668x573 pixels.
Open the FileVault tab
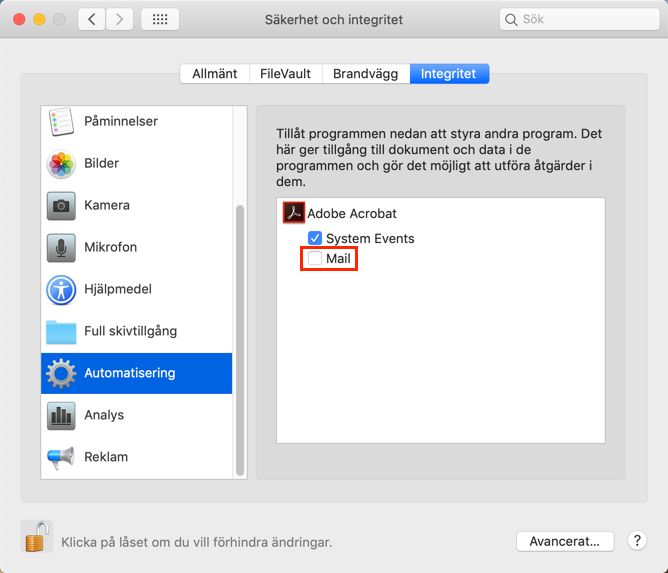[x=285, y=74]
